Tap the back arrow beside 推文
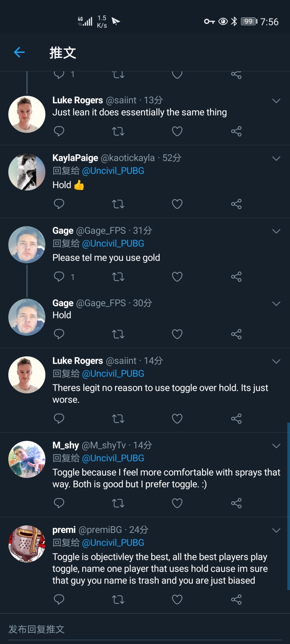Screen dimensions: 290x644 tap(19, 53)
